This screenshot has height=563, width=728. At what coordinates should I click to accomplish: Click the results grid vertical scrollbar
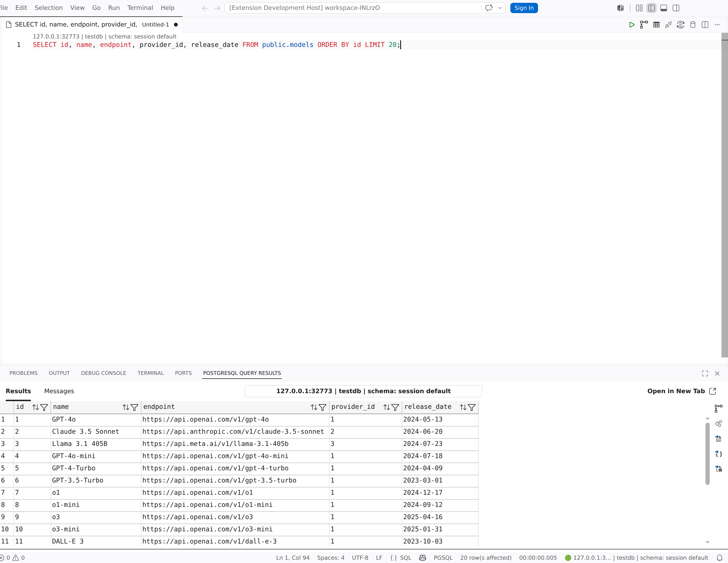point(707,454)
